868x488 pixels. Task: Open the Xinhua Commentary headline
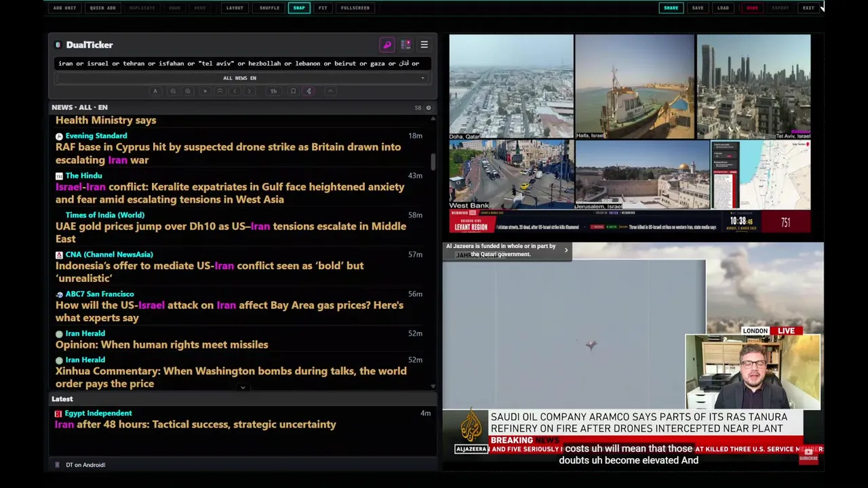pos(231,377)
